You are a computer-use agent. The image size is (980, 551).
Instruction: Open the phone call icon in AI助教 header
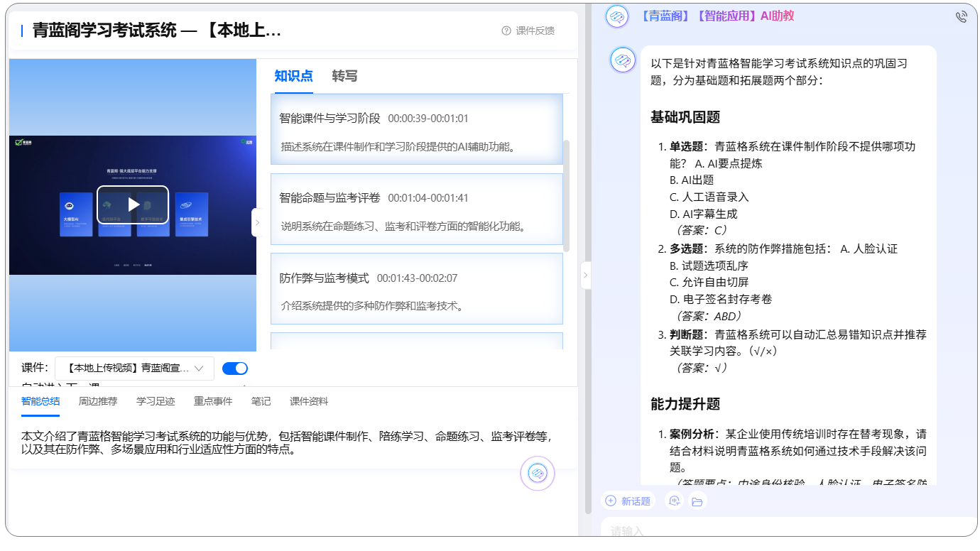pyautogui.click(x=962, y=16)
